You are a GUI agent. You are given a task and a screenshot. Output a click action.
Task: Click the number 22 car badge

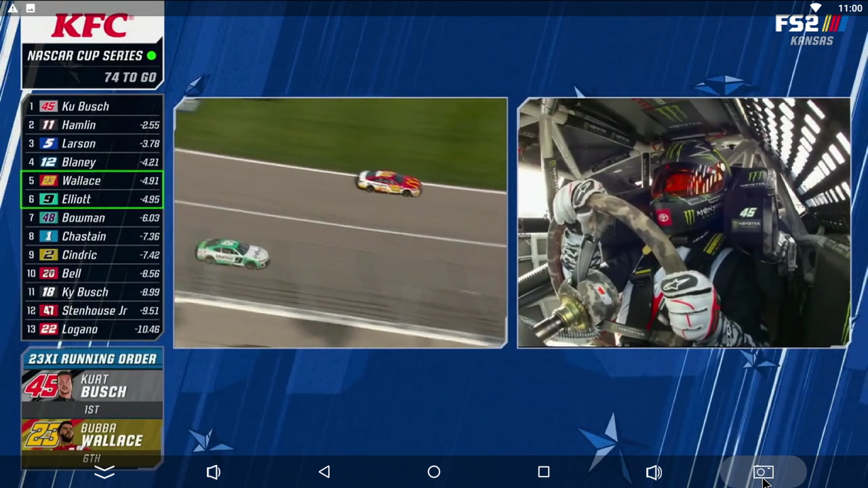click(48, 329)
